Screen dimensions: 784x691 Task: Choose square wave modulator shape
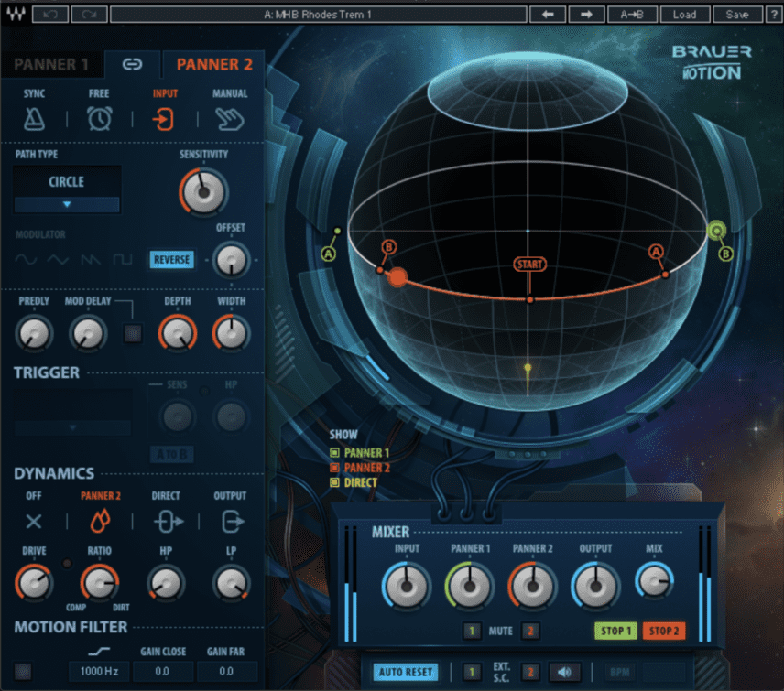pyautogui.click(x=123, y=259)
